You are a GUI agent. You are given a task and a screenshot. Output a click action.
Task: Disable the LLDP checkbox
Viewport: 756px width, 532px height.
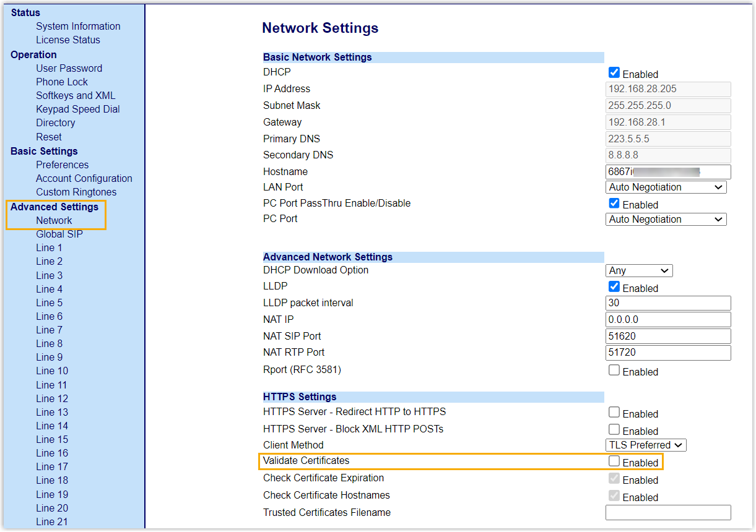pos(614,287)
